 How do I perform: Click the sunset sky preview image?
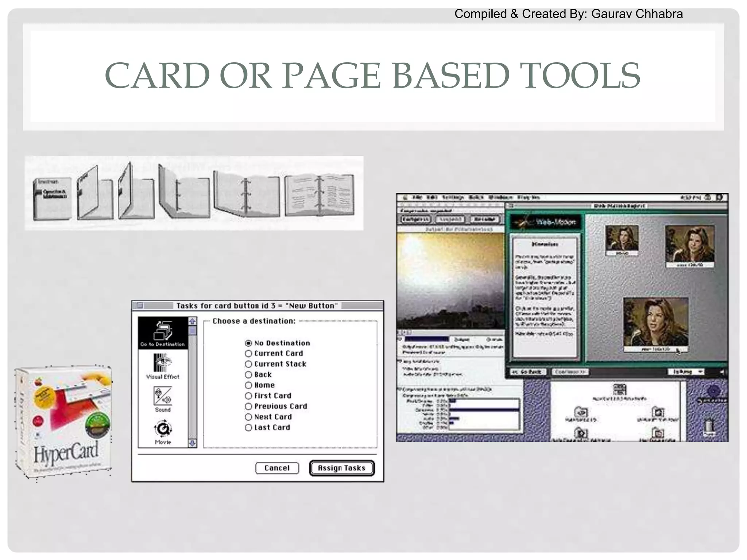450,281
